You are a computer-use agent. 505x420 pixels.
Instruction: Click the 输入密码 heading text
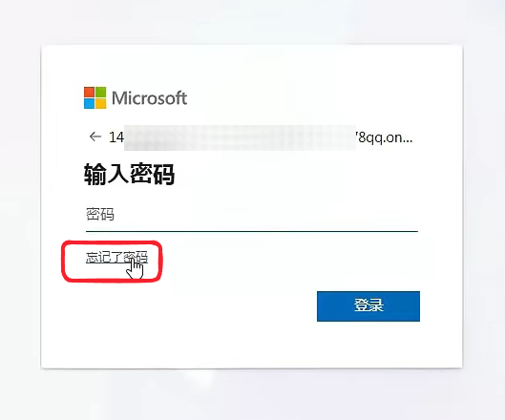(x=129, y=175)
